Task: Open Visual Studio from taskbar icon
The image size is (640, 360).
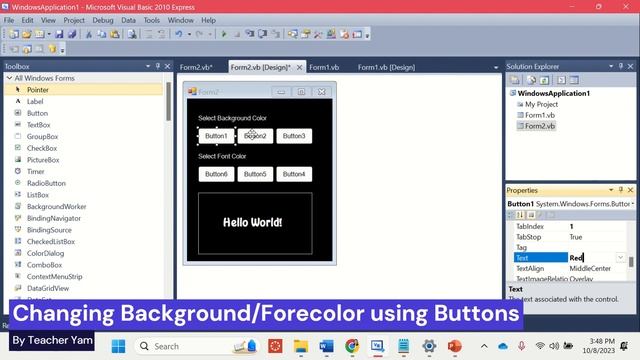Action: (377, 346)
